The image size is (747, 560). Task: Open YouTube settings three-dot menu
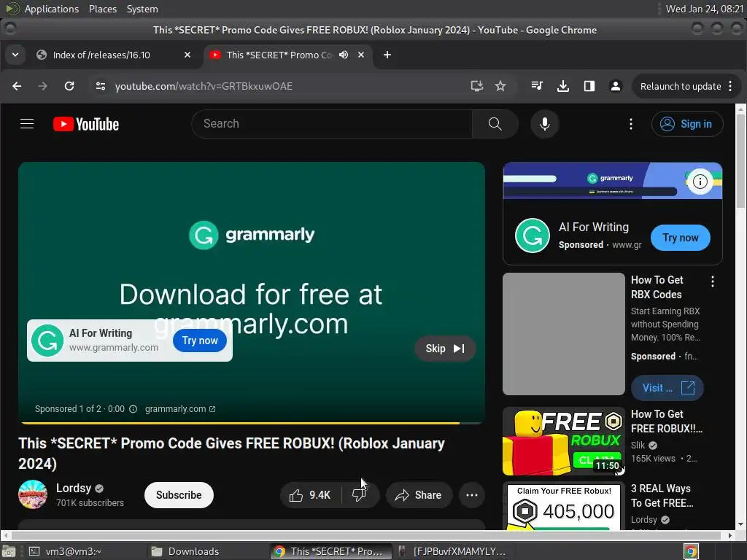(631, 124)
